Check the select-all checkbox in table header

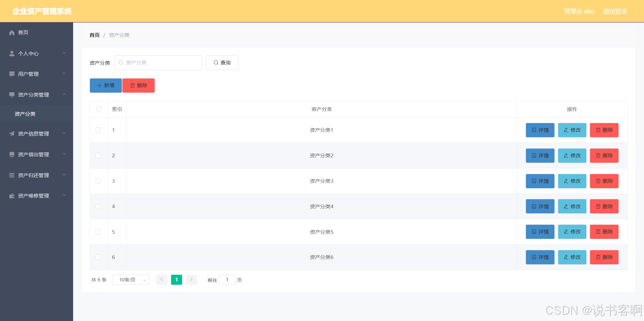pos(98,109)
